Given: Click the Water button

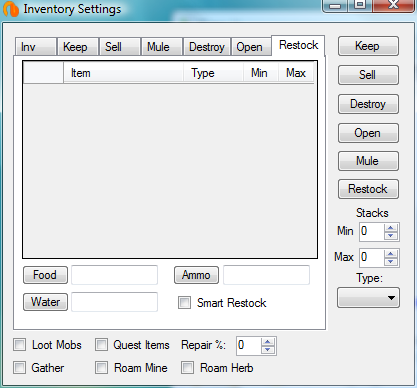Looking at the screenshot, I should [45, 302].
